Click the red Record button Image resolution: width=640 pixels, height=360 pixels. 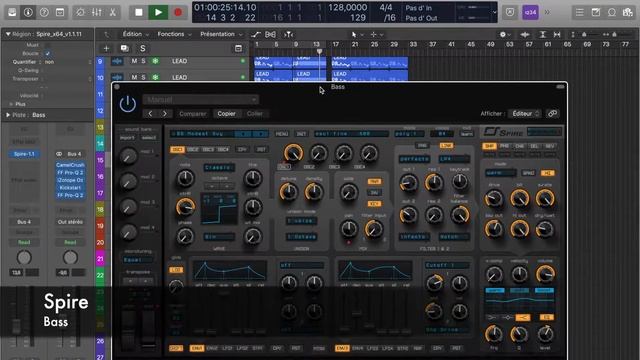pyautogui.click(x=178, y=12)
